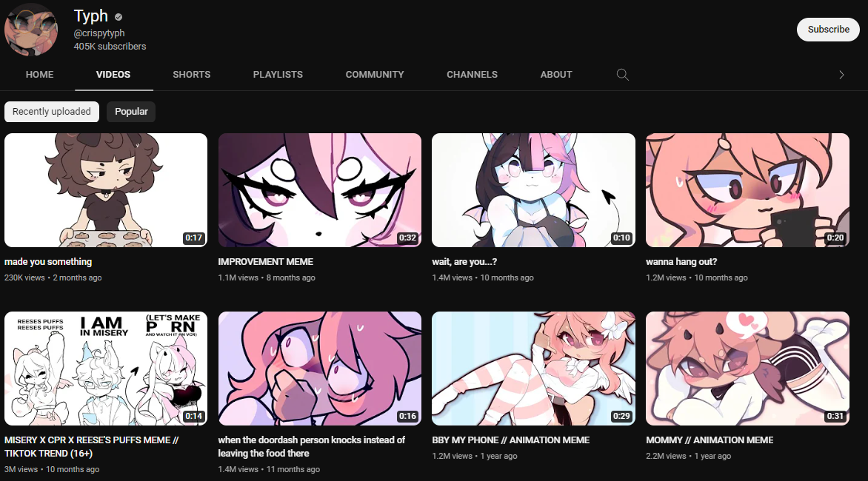Sort videos by Popular
The image size is (868, 481).
tap(131, 112)
